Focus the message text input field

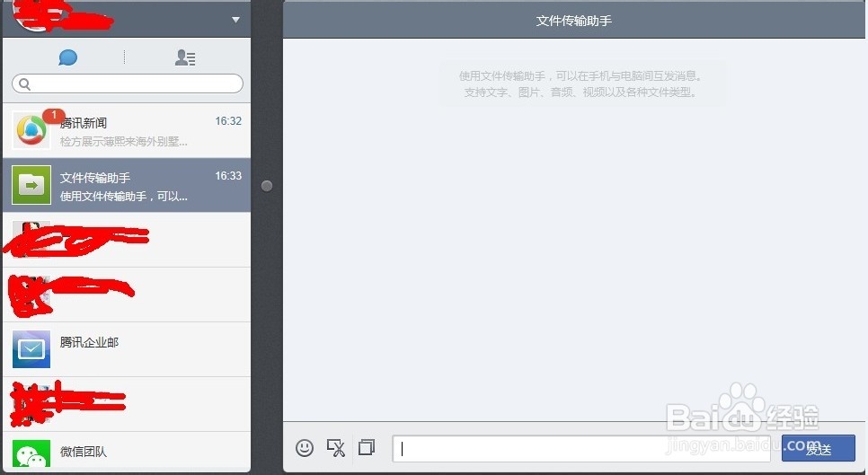pyautogui.click(x=581, y=448)
